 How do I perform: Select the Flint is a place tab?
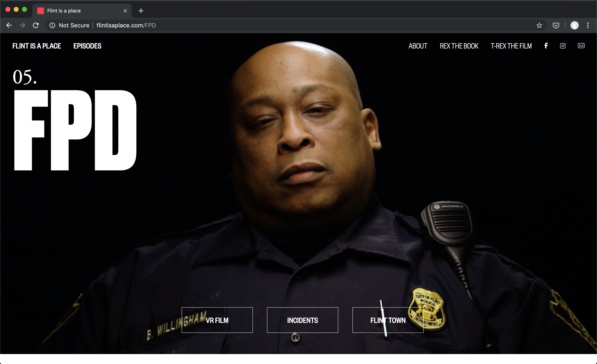tap(82, 11)
